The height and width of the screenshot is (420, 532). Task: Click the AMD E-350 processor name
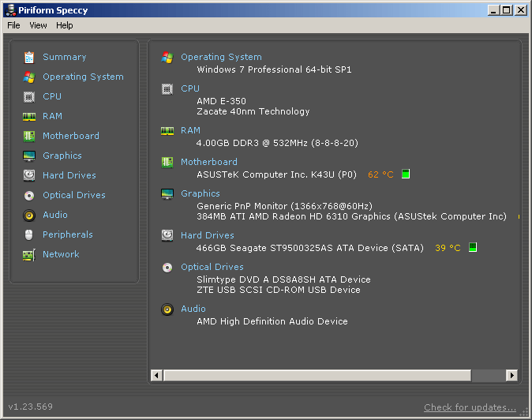click(221, 101)
